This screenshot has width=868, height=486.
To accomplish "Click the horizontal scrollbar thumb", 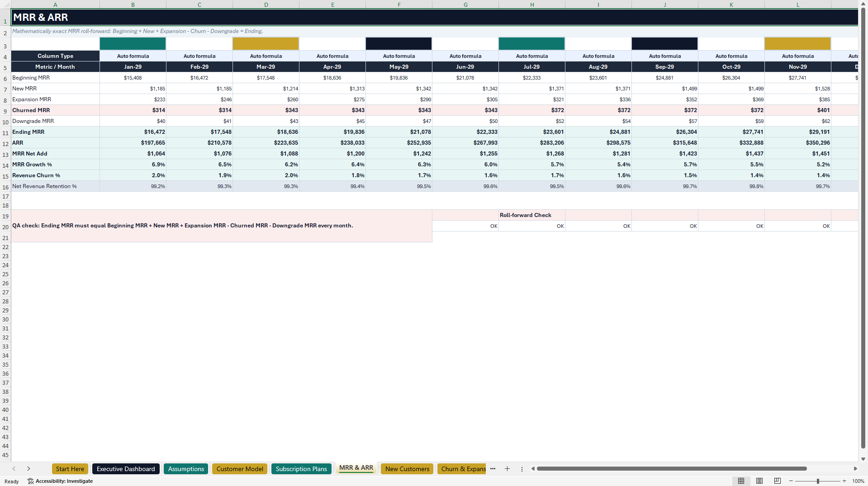I will [672, 469].
